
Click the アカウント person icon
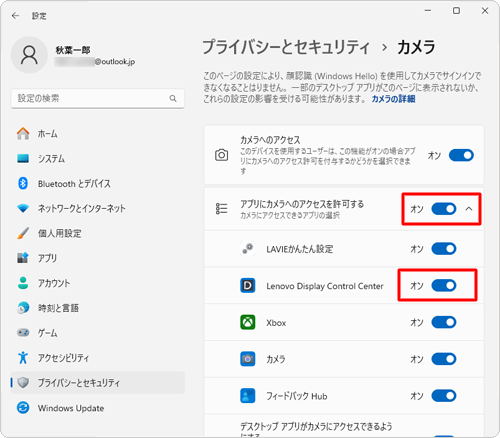coord(23,283)
